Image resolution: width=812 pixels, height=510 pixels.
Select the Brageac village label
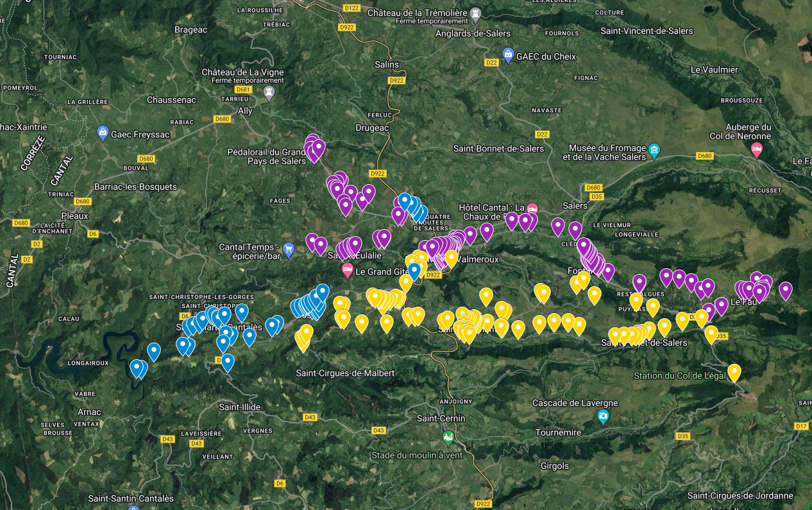tap(192, 30)
